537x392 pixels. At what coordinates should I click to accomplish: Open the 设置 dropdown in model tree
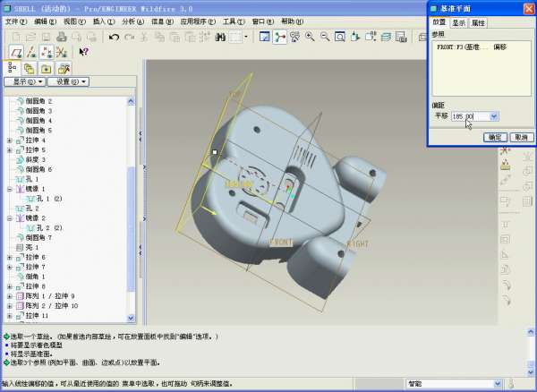[x=68, y=81]
